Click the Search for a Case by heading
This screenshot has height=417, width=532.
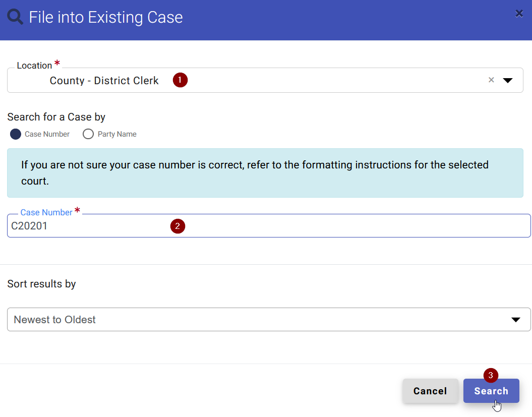click(56, 116)
